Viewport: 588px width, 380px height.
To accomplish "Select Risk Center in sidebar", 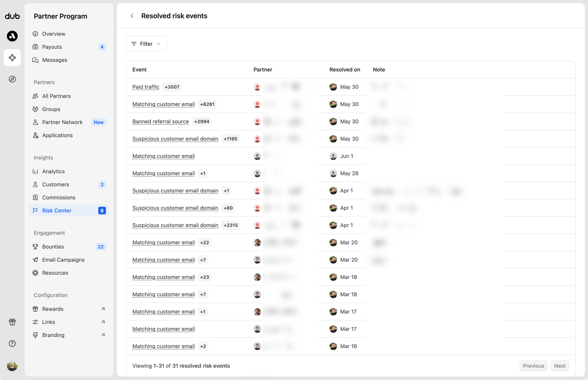I will (69, 211).
